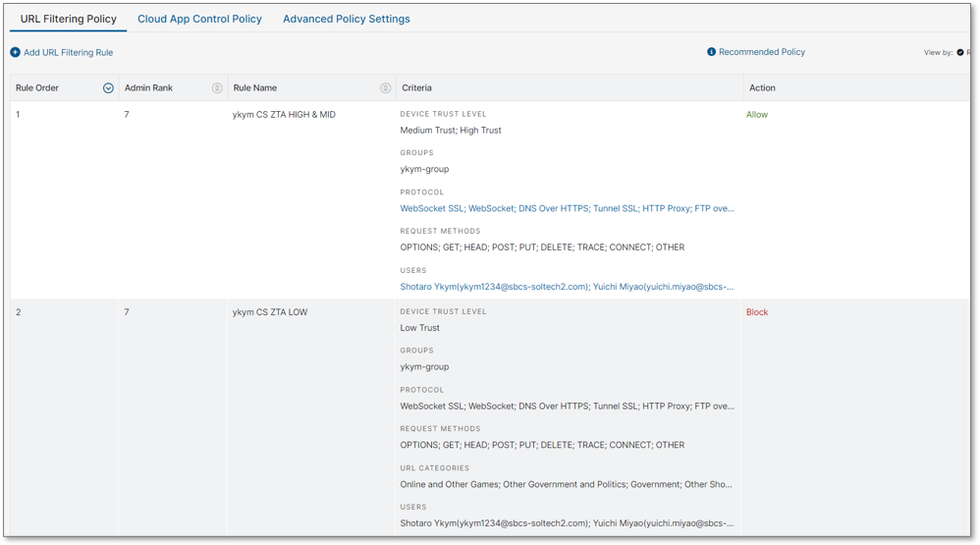This screenshot has height=545, width=980.
Task: Select rule name ykym CS ZTA HIGH & MID
Action: click(284, 114)
